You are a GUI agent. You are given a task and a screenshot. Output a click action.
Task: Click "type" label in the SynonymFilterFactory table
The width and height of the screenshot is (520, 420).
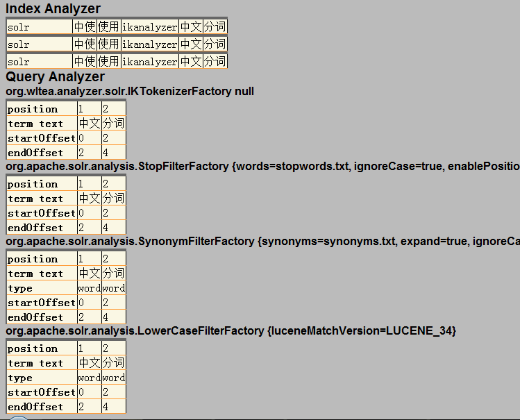20,288
